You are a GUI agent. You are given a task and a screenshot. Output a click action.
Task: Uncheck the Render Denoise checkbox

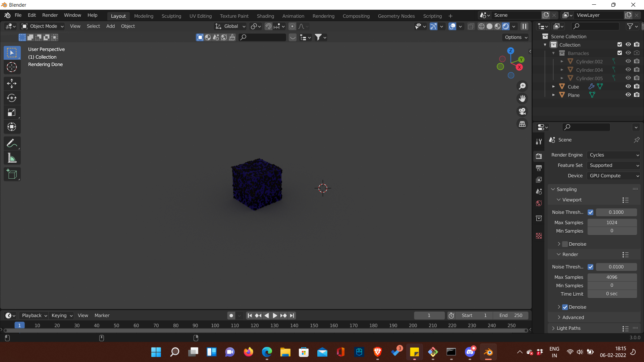coord(565,307)
